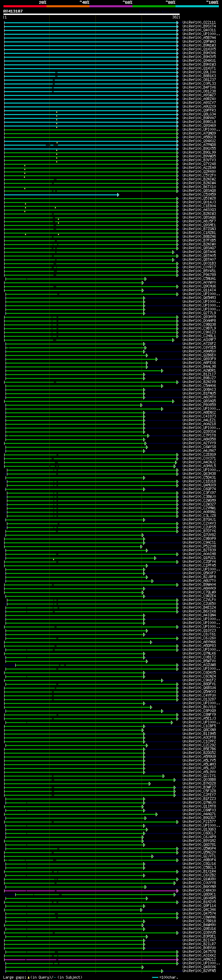Click the magenta alignment bar of C4R430
Screen dimensions: 222x980
(91, 891)
